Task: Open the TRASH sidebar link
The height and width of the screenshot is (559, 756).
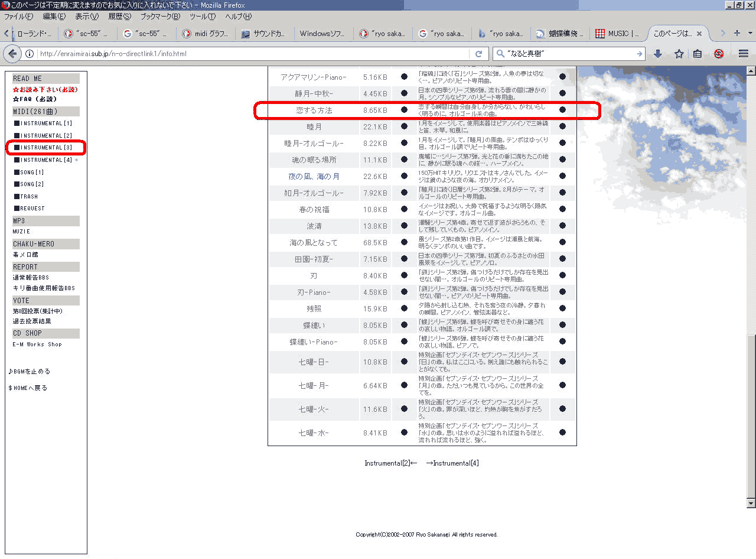Action: click(x=26, y=197)
